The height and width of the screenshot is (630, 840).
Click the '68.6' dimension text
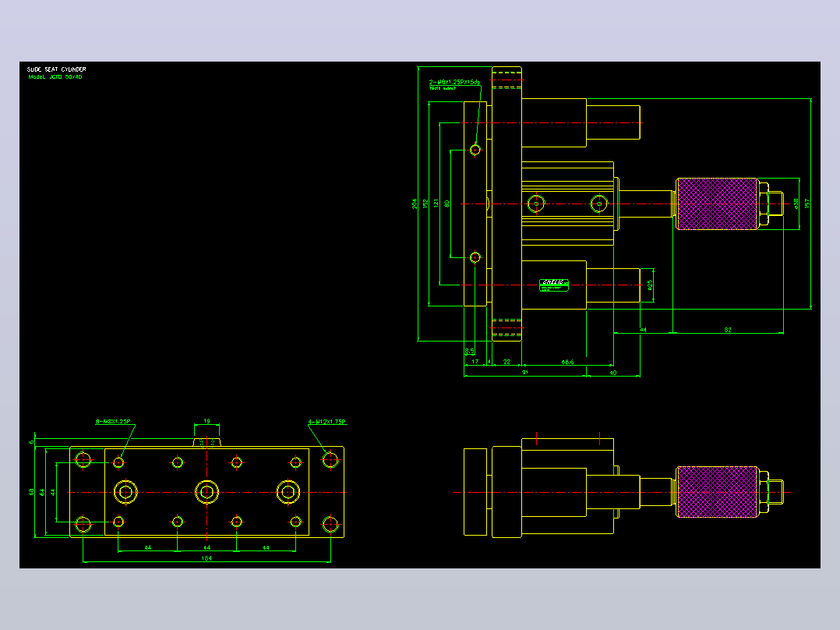tap(567, 362)
